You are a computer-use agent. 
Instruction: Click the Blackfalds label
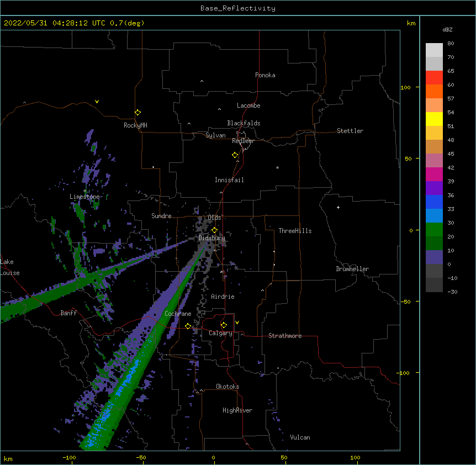(x=244, y=123)
